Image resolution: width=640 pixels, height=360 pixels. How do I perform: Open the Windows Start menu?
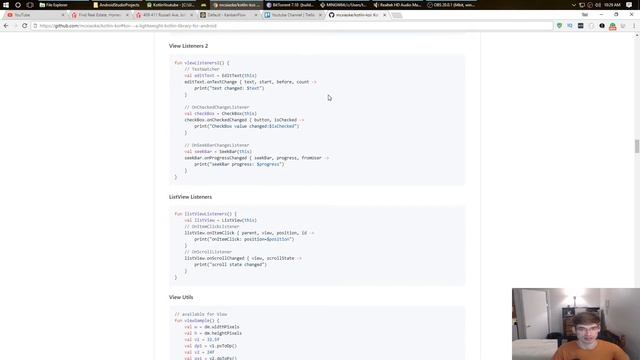click(6, 5)
